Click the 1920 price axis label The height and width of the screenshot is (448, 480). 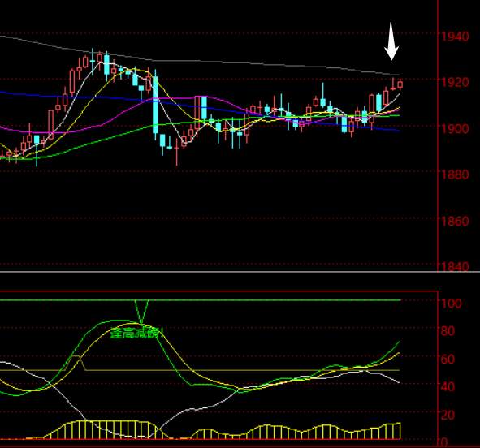point(455,82)
